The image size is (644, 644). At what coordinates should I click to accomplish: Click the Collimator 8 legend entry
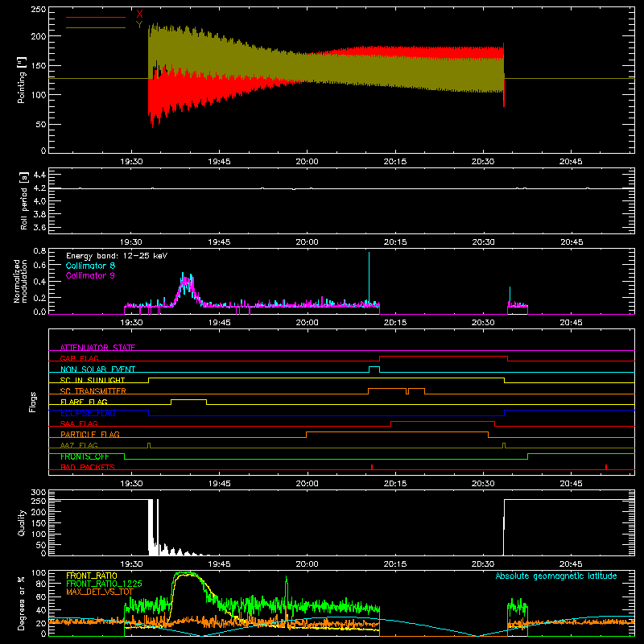pyautogui.click(x=90, y=266)
